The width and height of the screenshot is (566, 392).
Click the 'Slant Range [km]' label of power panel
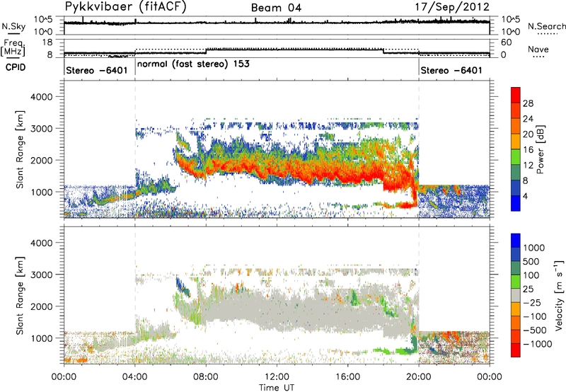click(x=20, y=149)
